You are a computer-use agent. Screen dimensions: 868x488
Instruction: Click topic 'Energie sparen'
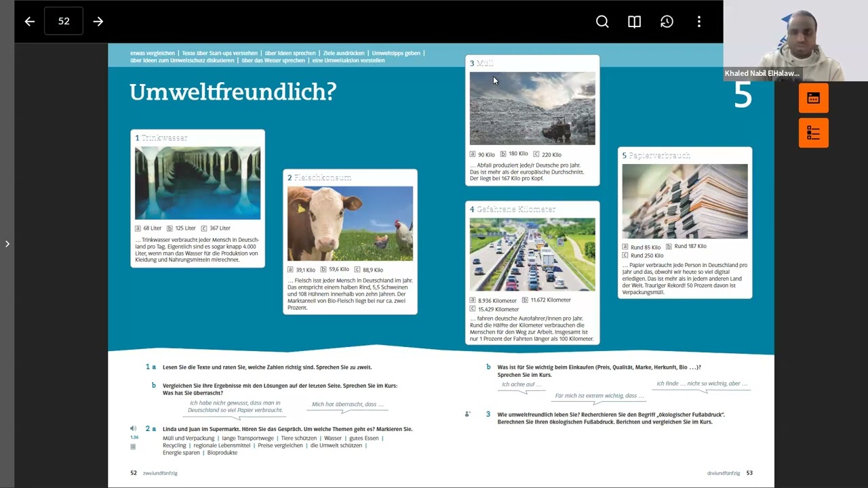[181, 453]
